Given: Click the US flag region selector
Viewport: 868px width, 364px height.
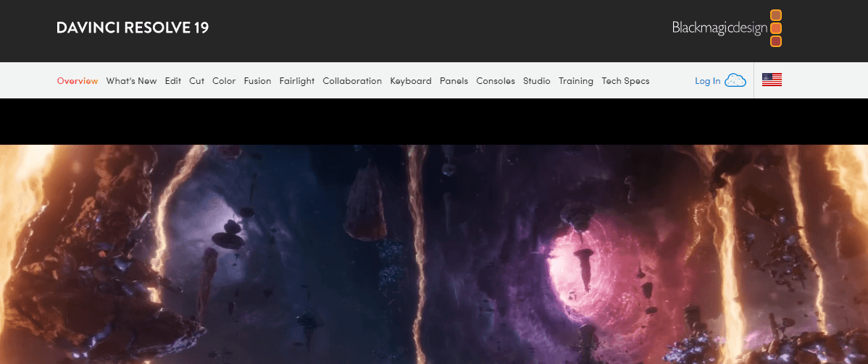Looking at the screenshot, I should pyautogui.click(x=772, y=80).
